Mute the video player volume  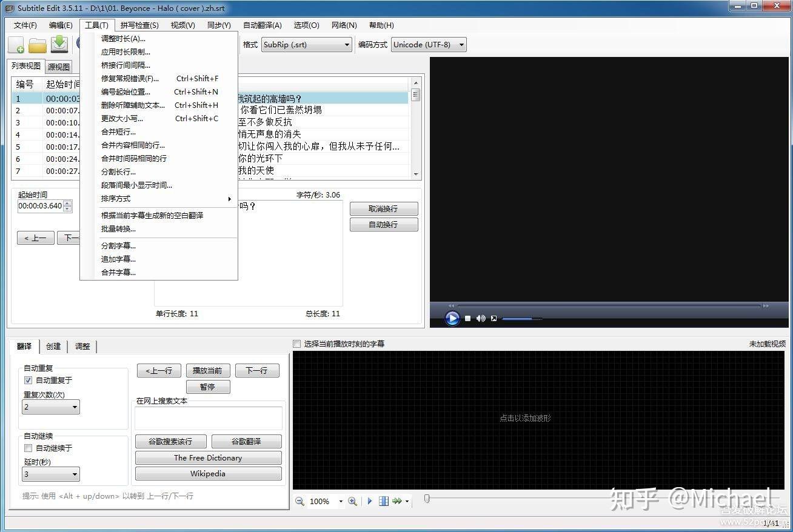click(481, 318)
